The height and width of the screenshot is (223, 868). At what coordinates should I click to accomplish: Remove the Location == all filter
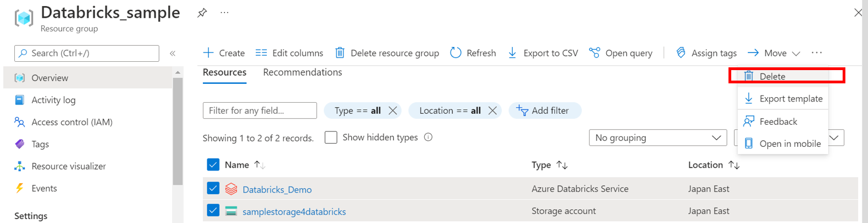click(x=492, y=110)
